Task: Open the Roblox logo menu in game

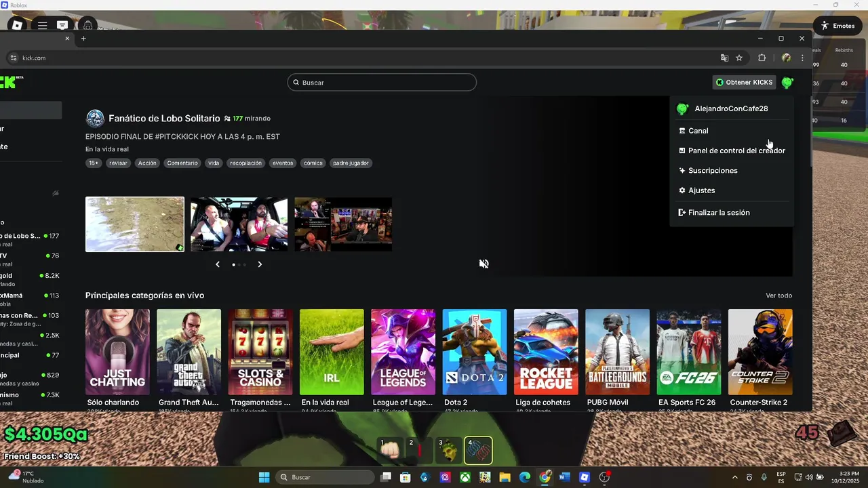Action: 18,25
